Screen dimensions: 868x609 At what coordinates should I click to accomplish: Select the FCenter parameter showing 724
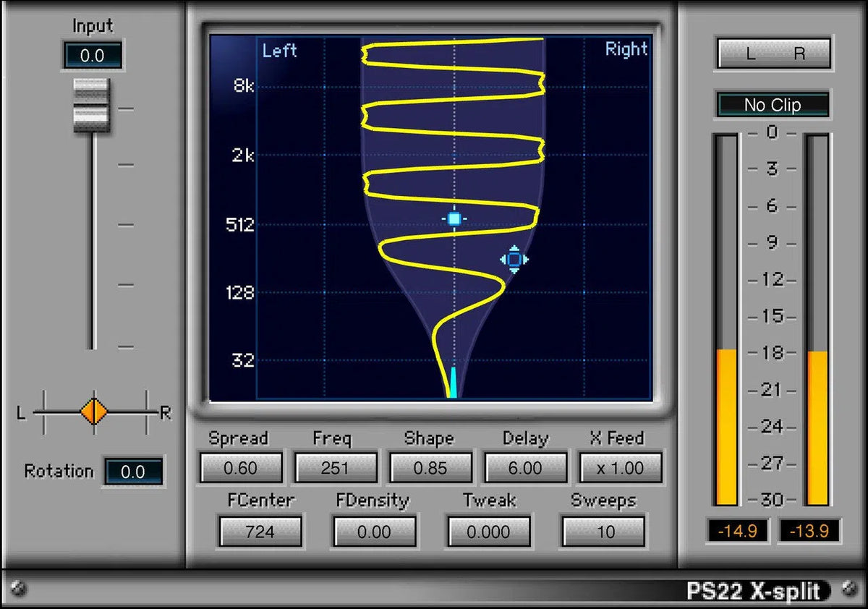[x=260, y=532]
